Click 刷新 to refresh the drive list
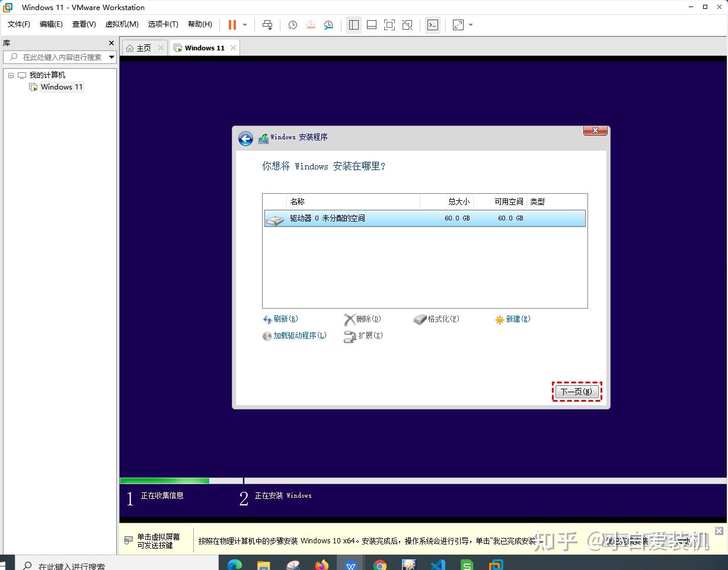 point(283,319)
